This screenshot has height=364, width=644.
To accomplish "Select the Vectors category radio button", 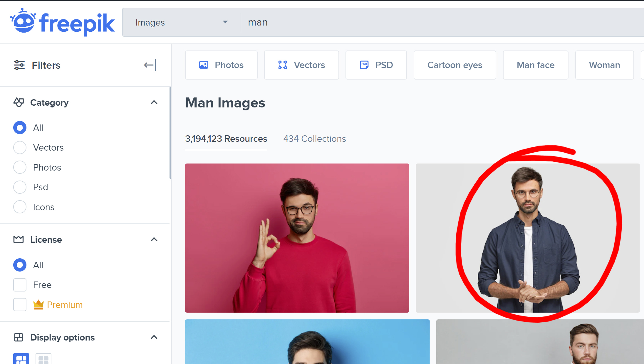I will (20, 147).
